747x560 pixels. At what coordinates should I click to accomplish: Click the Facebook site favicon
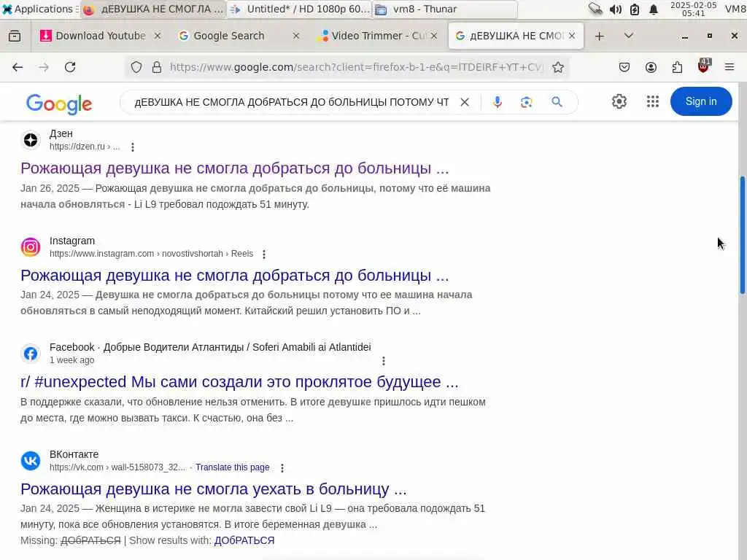(31, 354)
